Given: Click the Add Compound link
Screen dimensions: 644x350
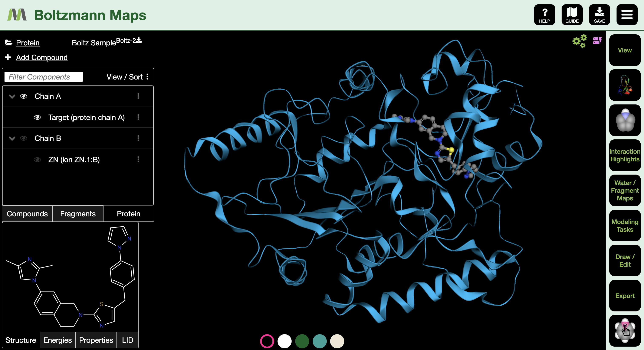Looking at the screenshot, I should (42, 58).
